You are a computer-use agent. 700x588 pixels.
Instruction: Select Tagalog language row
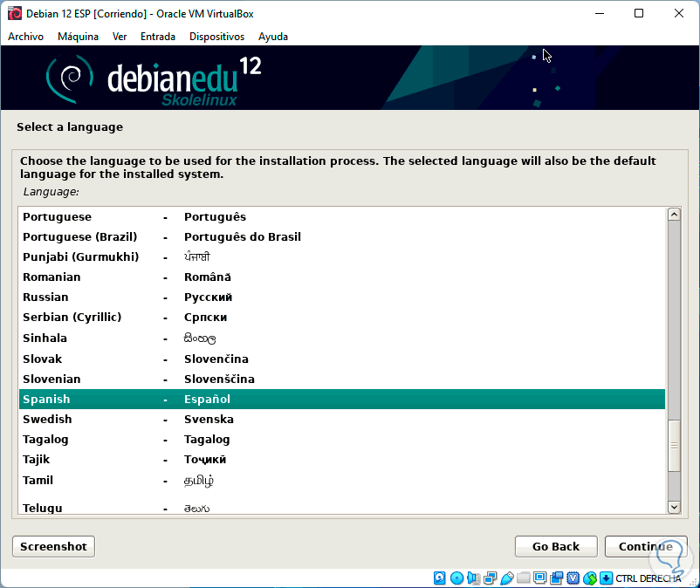[342, 440]
